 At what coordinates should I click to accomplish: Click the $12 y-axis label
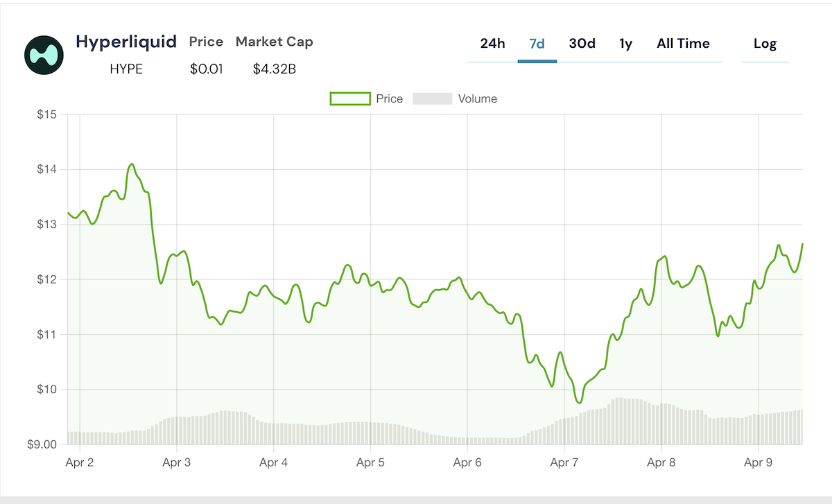pyautogui.click(x=47, y=279)
